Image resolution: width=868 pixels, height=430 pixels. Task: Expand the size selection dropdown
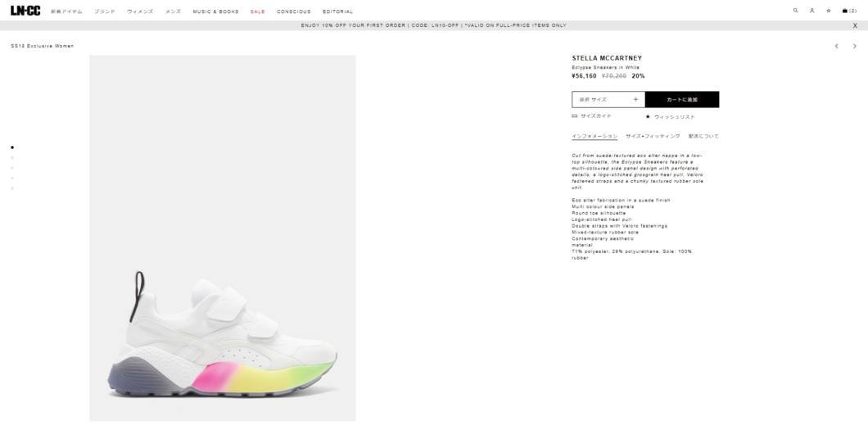[608, 100]
